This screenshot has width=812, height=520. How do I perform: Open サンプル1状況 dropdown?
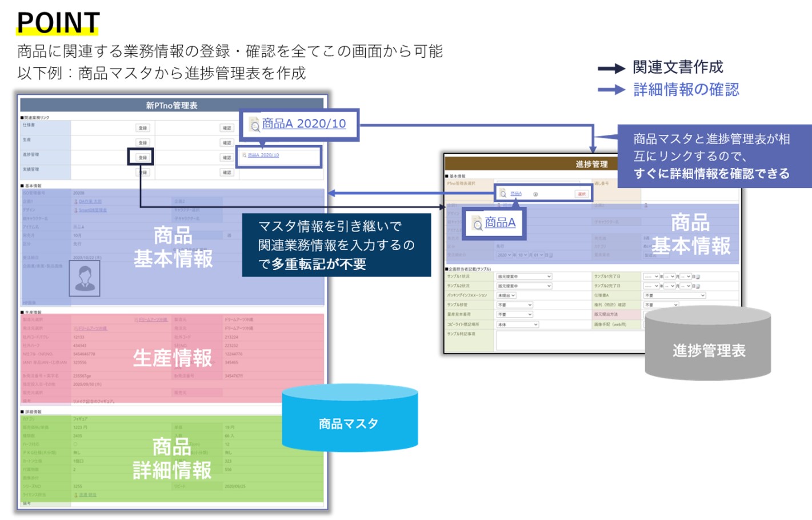click(524, 277)
